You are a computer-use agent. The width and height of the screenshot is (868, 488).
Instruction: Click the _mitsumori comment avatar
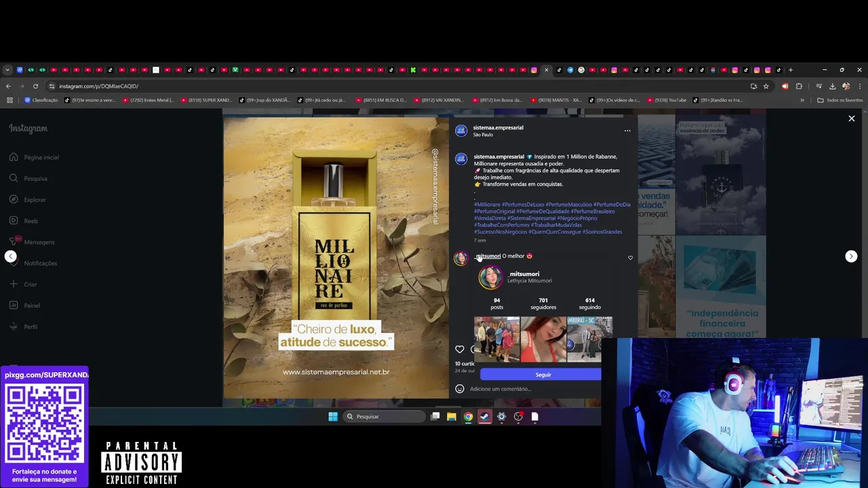(461, 258)
